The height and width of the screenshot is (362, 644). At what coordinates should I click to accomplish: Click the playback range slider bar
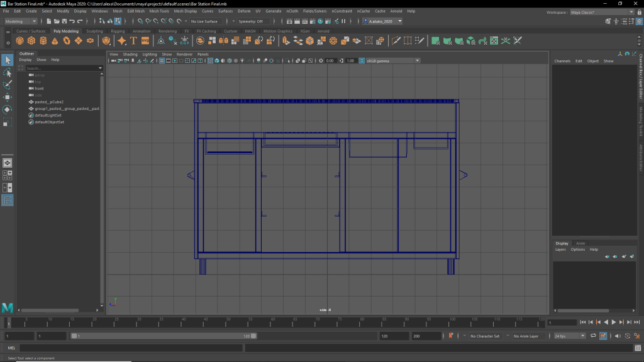tap(164, 336)
